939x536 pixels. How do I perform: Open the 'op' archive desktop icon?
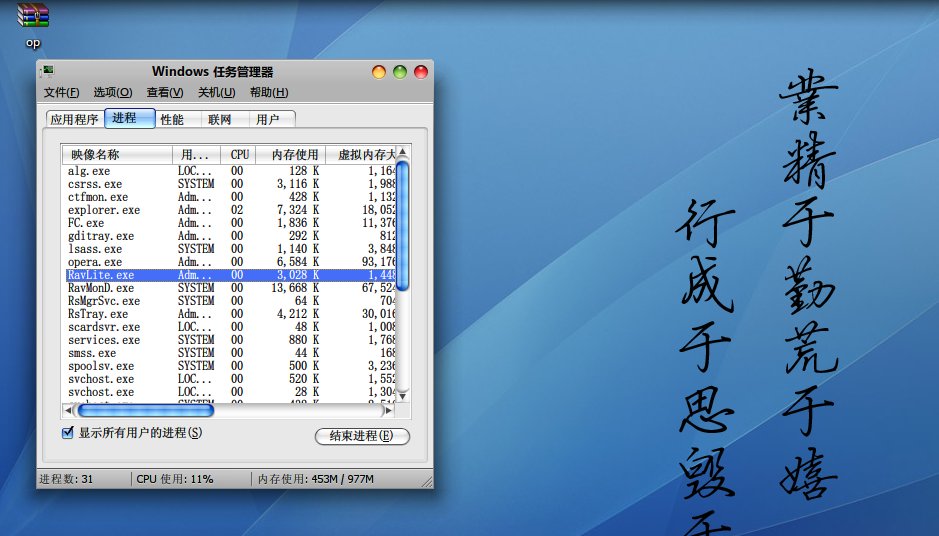(33, 25)
